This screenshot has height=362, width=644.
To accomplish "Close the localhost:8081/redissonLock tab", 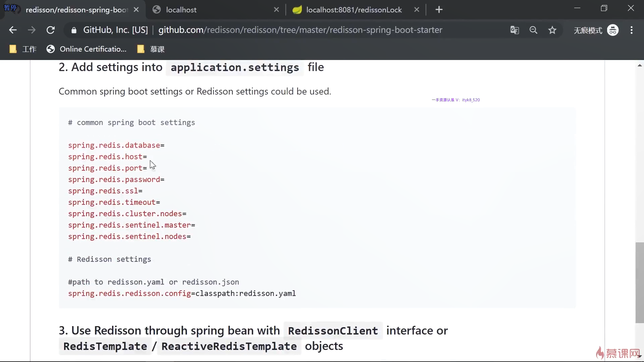I will pyautogui.click(x=417, y=10).
